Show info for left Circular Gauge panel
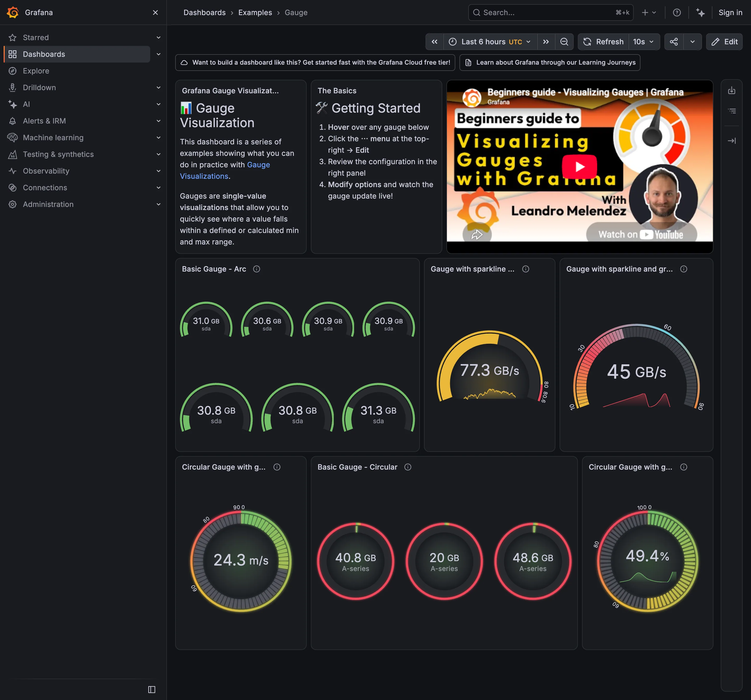Viewport: 751px width, 700px height. 277,467
